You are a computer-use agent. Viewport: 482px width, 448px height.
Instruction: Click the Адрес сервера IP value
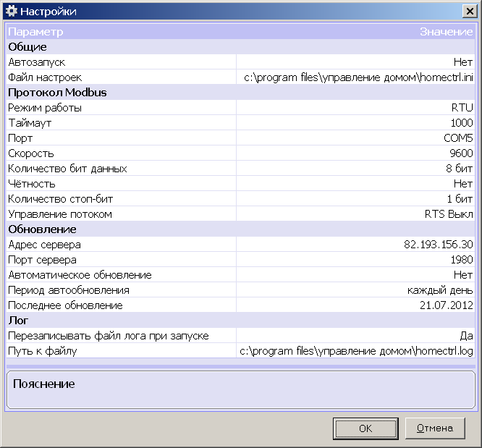[438, 245]
